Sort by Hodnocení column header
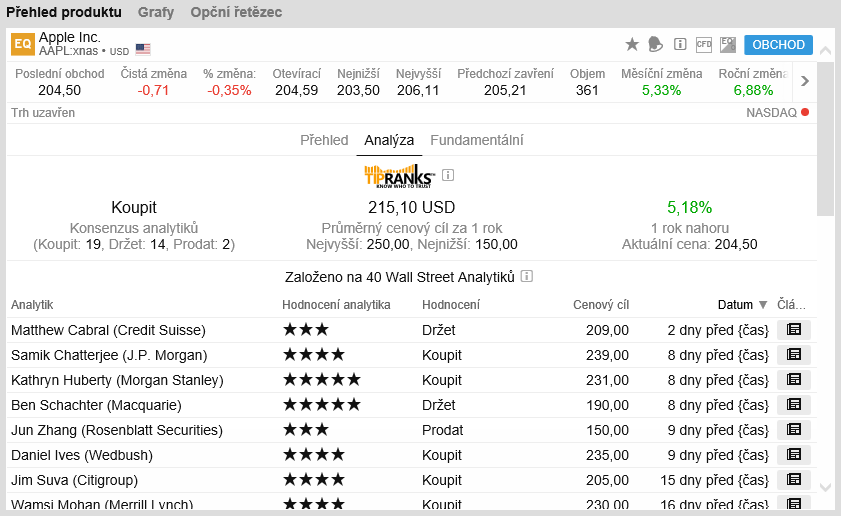The width and height of the screenshot is (841, 516). click(451, 305)
